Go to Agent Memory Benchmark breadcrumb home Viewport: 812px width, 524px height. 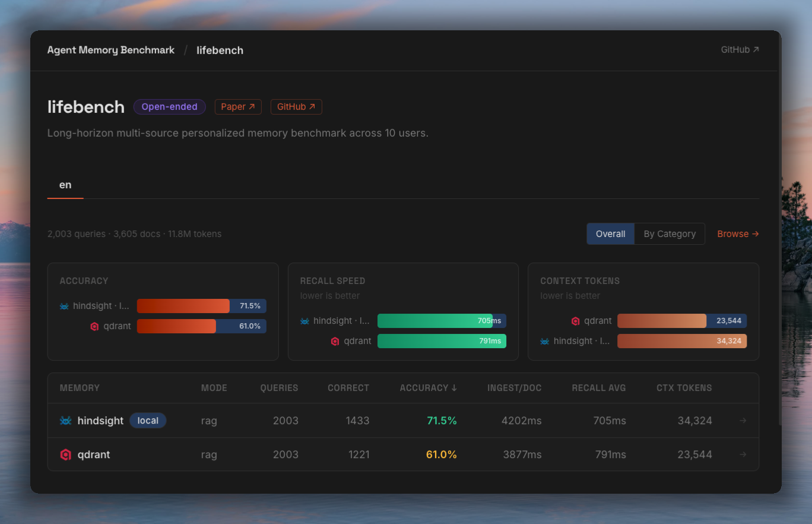111,50
